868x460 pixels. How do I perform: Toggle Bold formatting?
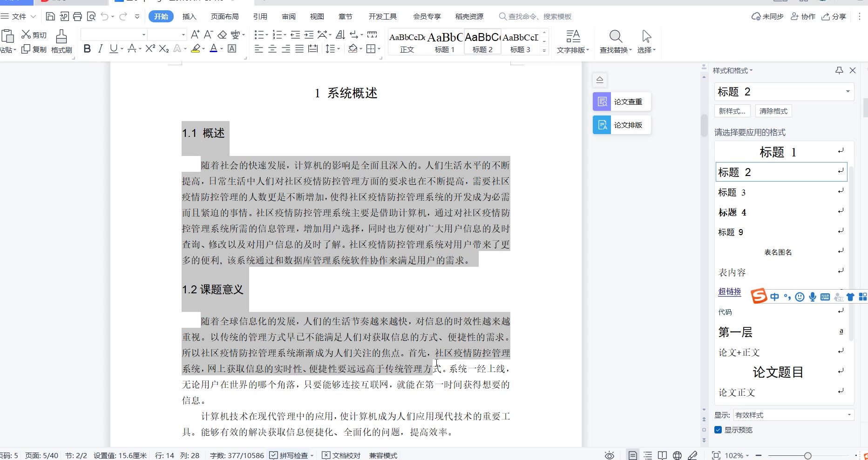pos(87,48)
